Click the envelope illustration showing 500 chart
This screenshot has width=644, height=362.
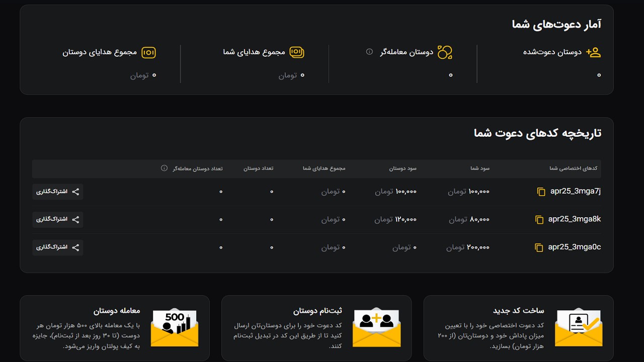[175, 327]
